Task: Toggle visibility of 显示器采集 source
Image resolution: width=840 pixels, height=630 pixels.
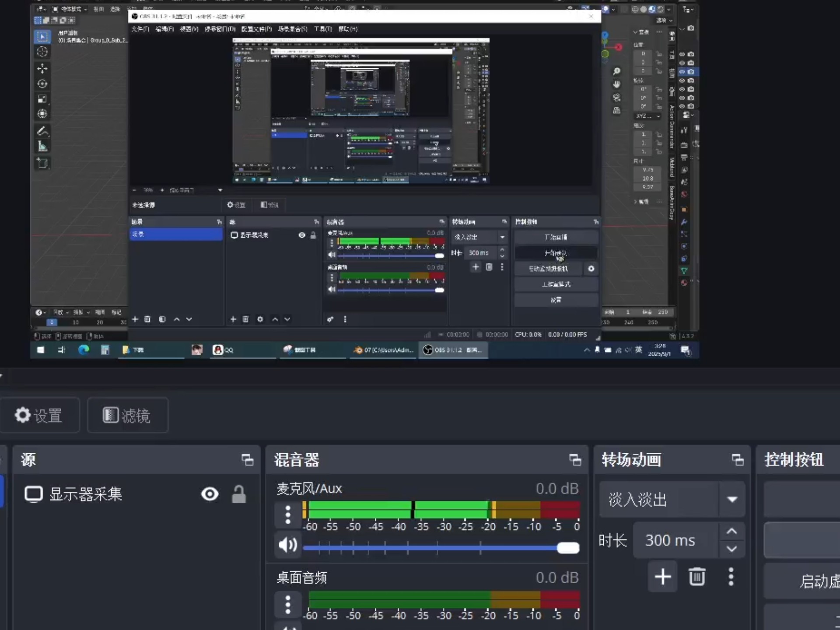Action: click(210, 494)
